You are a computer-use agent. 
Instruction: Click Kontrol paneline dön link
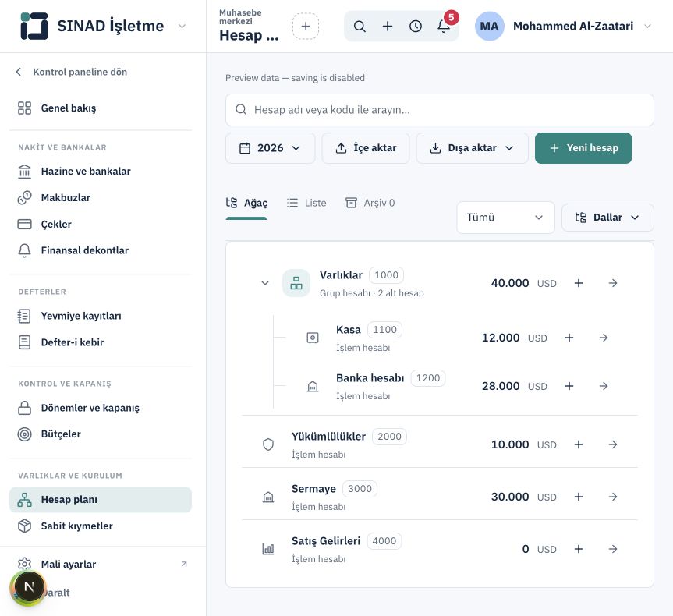(72, 72)
